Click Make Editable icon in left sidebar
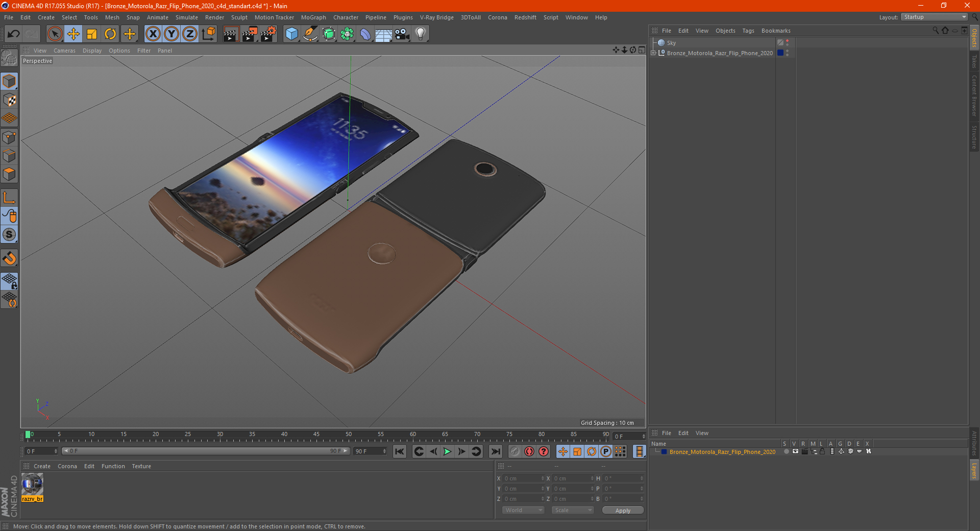This screenshot has height=531, width=980. 9,58
